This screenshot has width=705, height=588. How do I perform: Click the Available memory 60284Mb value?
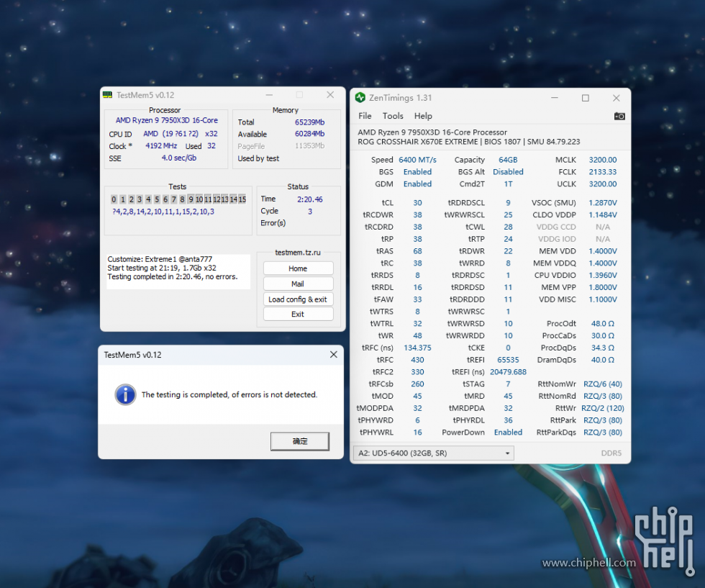pos(309,134)
